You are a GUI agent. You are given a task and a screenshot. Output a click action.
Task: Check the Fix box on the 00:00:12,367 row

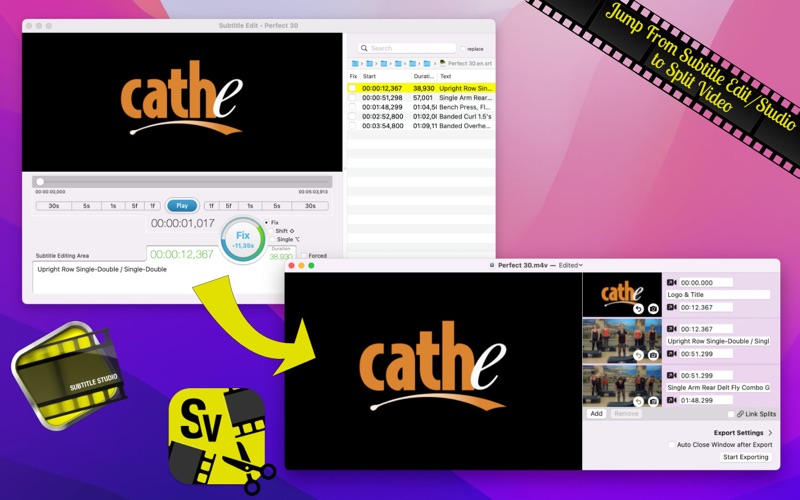(352, 88)
